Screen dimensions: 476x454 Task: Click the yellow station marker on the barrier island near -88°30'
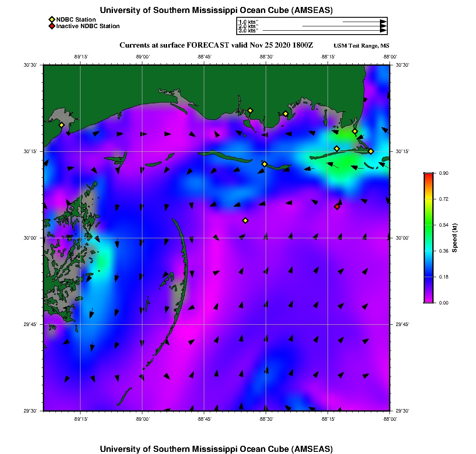(x=265, y=164)
